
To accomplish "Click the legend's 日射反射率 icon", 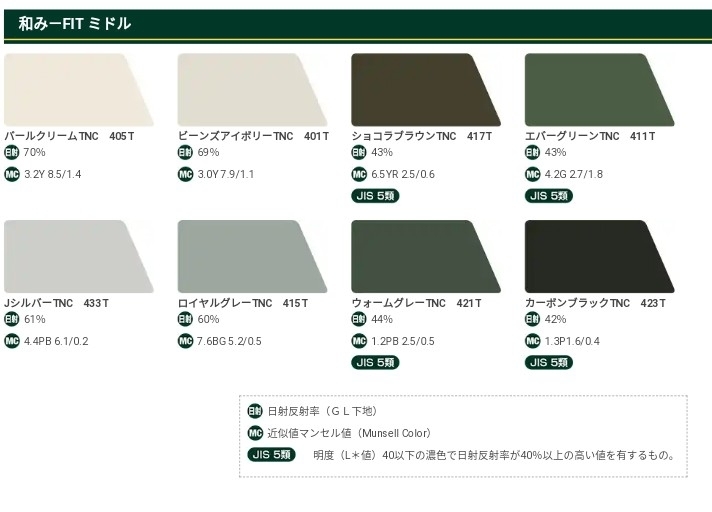I will tap(254, 412).
